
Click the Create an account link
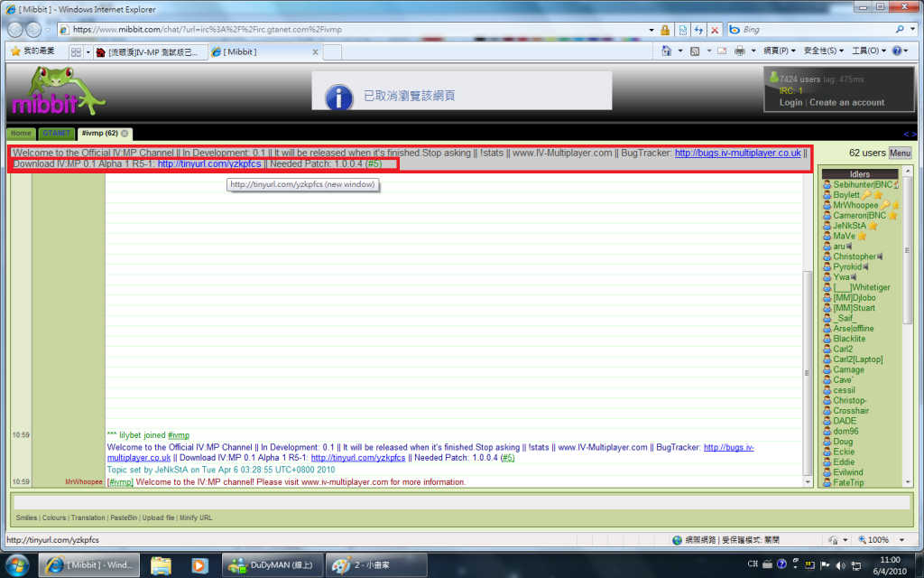pyautogui.click(x=846, y=103)
